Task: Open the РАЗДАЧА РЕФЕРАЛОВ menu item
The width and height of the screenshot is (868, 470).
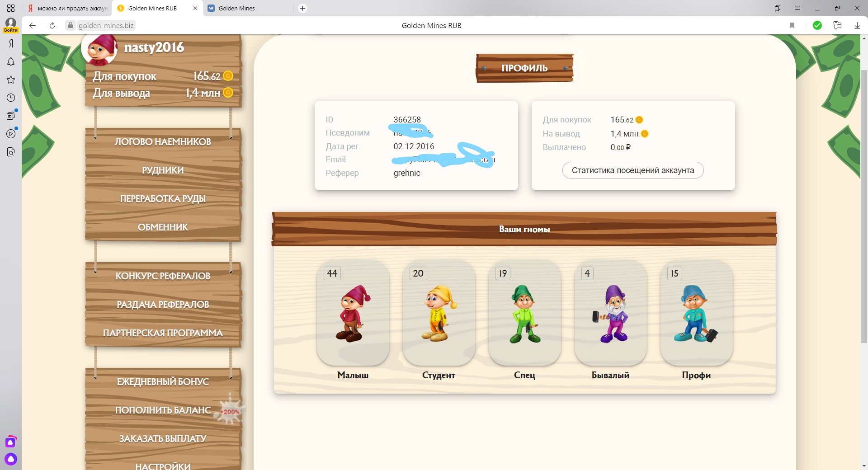Action: (x=163, y=305)
